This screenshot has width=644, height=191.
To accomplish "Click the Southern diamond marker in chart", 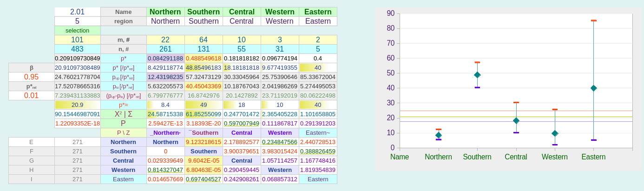I will 477,75.
